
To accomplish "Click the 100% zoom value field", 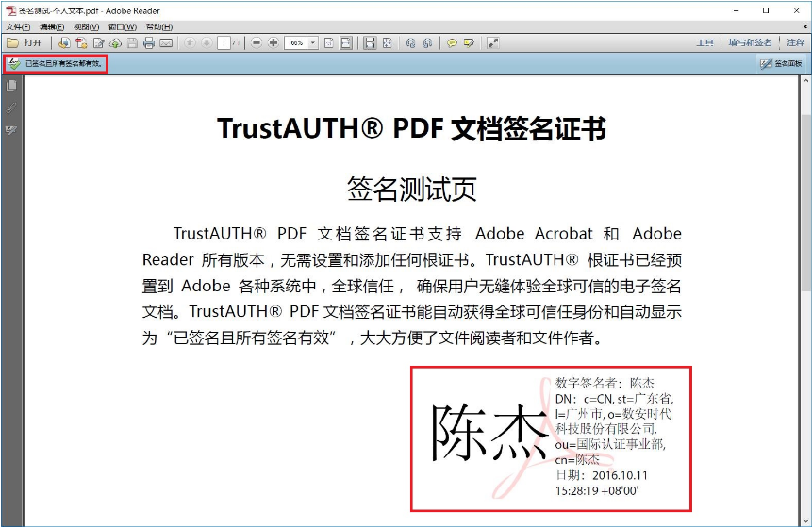I will pyautogui.click(x=296, y=43).
